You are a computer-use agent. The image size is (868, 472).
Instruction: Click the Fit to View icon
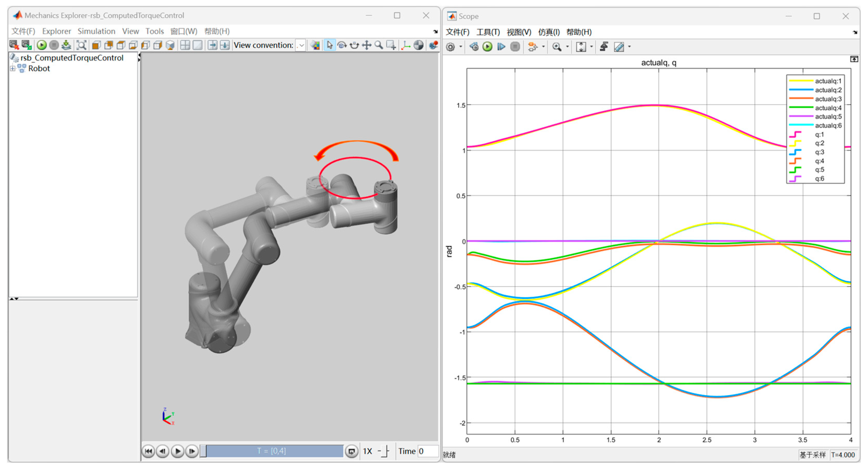click(81, 45)
